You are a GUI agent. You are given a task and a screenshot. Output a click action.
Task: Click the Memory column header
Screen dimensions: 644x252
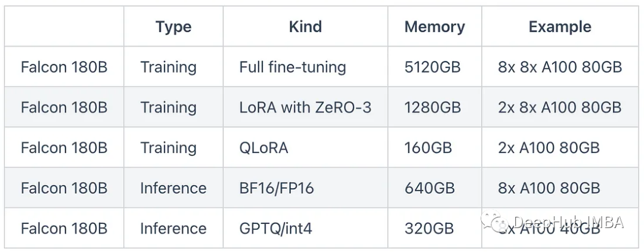coord(435,27)
